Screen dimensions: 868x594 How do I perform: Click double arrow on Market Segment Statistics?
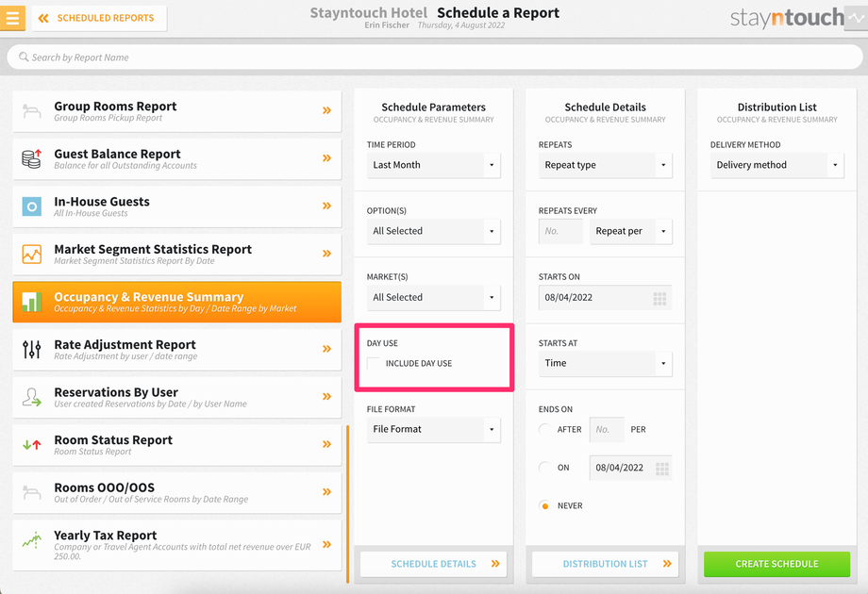pos(327,254)
